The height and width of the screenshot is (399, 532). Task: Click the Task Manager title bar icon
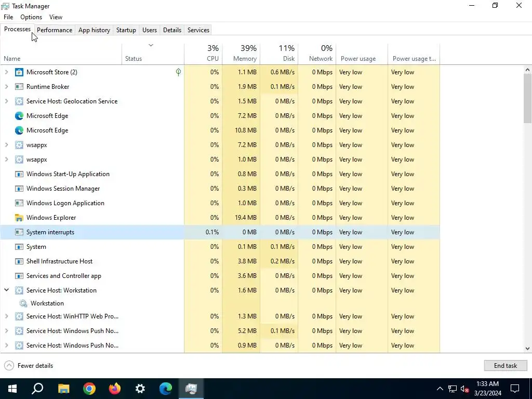click(x=5, y=6)
